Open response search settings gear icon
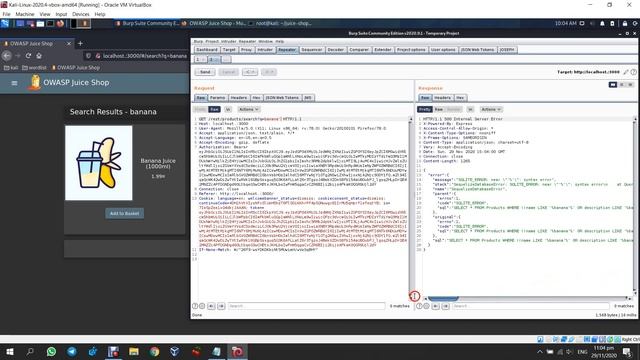 click(427, 306)
